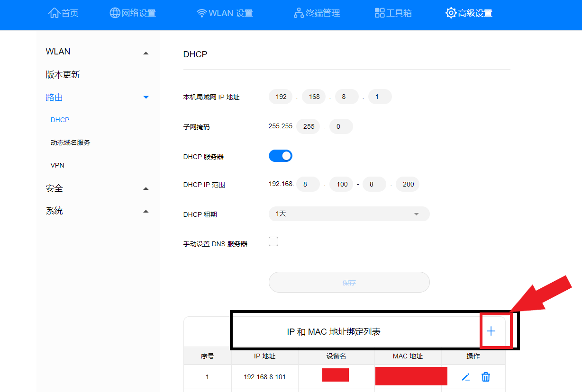Click the subnet mask field 255

click(x=308, y=126)
